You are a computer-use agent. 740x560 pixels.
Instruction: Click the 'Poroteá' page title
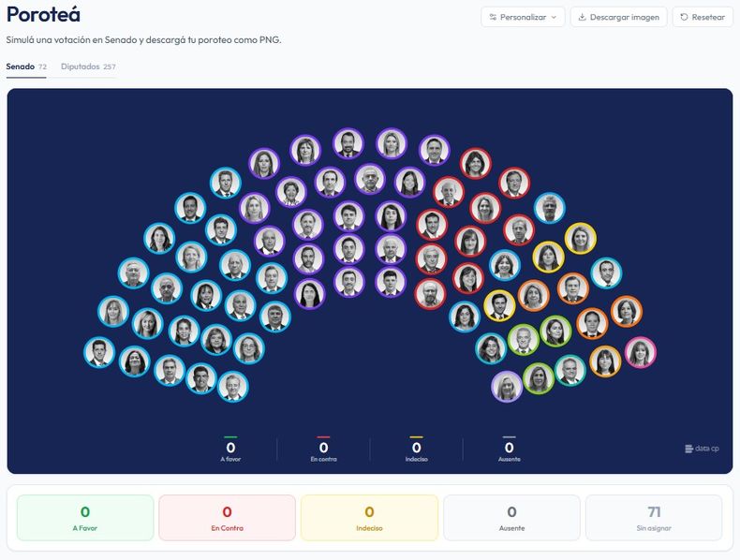tap(43, 14)
